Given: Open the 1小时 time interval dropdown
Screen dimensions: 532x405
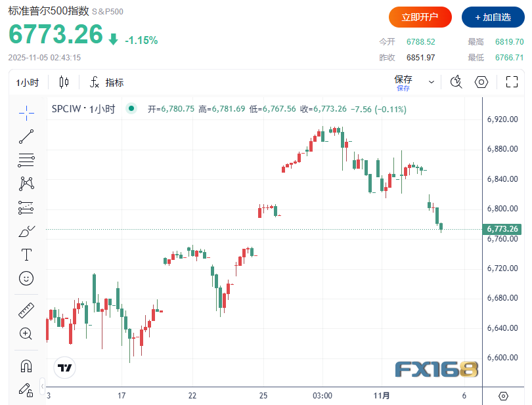Looking at the screenshot, I should pyautogui.click(x=28, y=83).
